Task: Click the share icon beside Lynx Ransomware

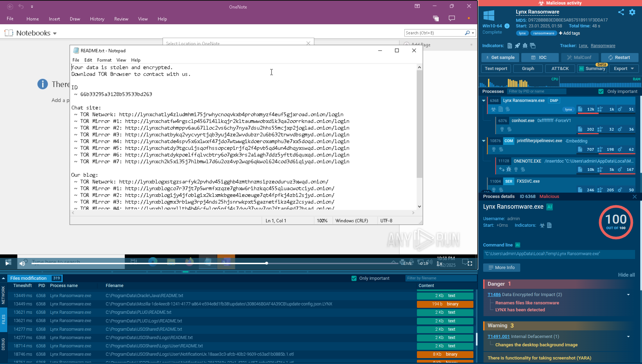Action: (621, 12)
